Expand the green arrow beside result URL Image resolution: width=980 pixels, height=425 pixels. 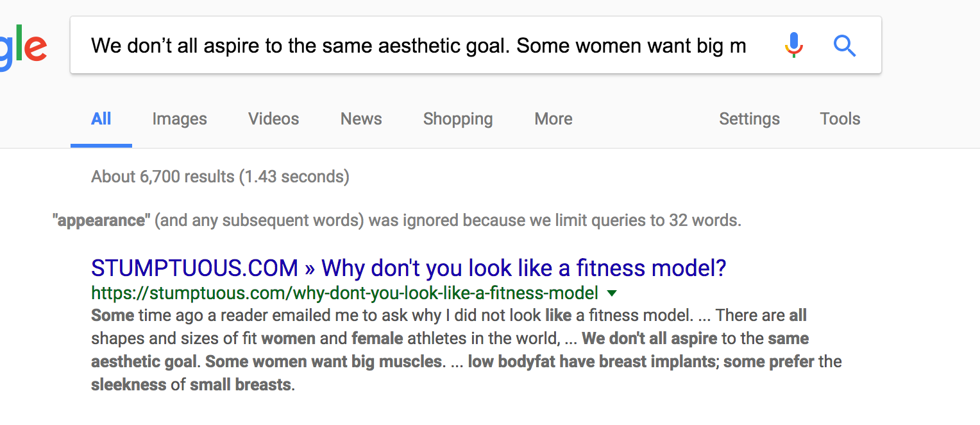click(612, 293)
